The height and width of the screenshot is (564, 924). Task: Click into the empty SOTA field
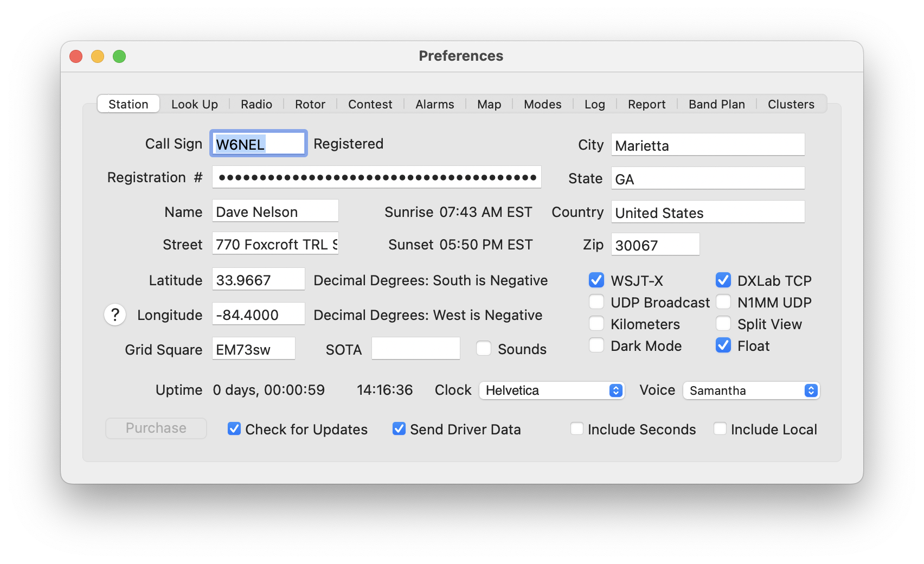tap(415, 349)
